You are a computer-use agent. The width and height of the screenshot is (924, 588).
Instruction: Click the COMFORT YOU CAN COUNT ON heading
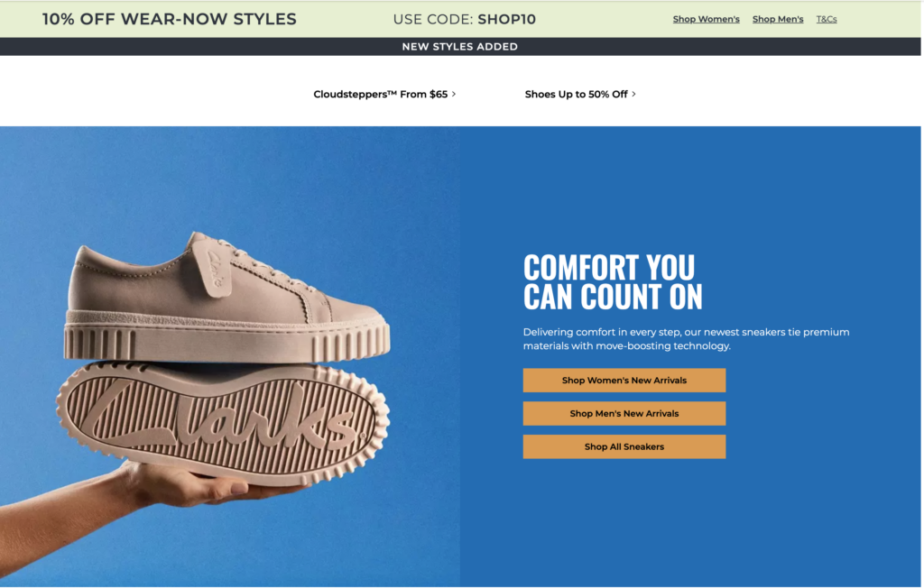coord(613,282)
